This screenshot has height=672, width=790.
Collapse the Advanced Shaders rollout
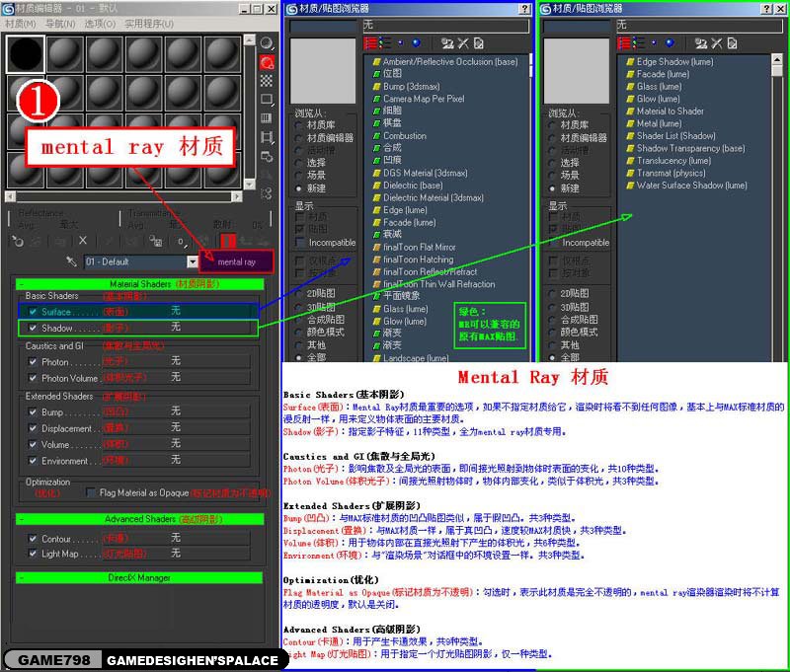[x=140, y=519]
